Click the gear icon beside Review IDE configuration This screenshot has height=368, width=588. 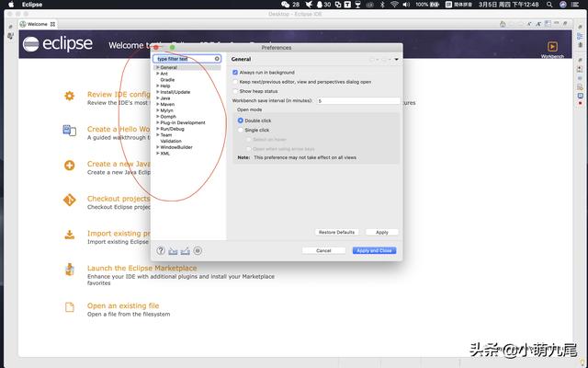[x=70, y=96]
